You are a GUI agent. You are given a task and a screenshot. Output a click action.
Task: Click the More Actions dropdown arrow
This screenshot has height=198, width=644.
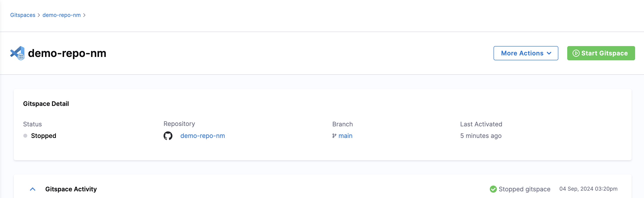549,53
